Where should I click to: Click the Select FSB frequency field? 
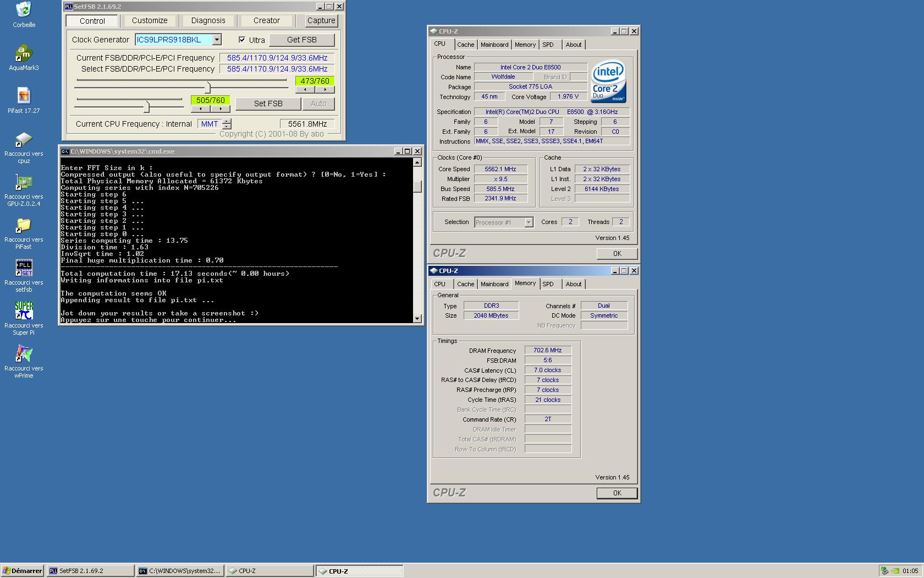[x=277, y=69]
